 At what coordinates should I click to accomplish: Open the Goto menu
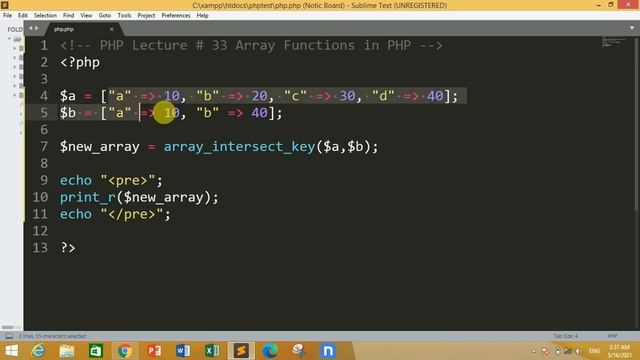coord(104,16)
